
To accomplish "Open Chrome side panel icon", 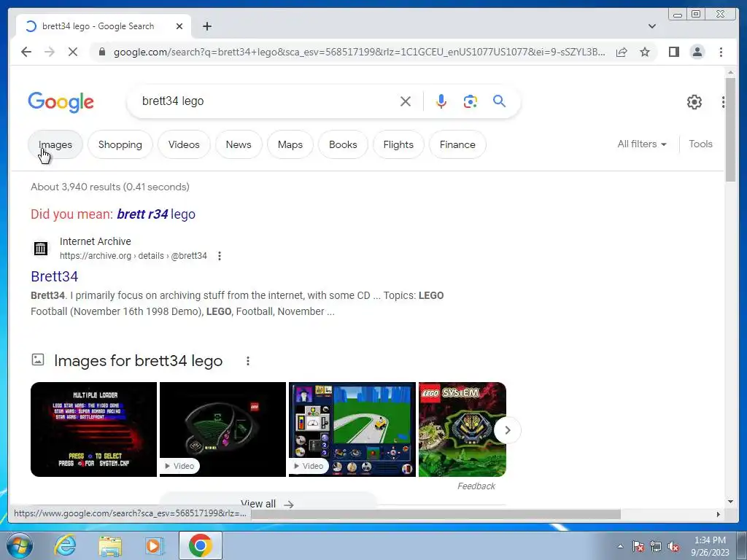I will click(x=673, y=52).
